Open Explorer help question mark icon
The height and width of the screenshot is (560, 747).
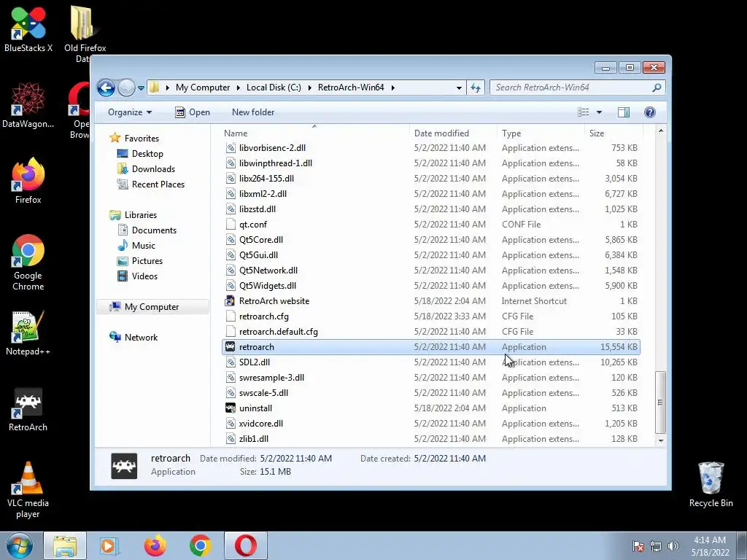(649, 112)
